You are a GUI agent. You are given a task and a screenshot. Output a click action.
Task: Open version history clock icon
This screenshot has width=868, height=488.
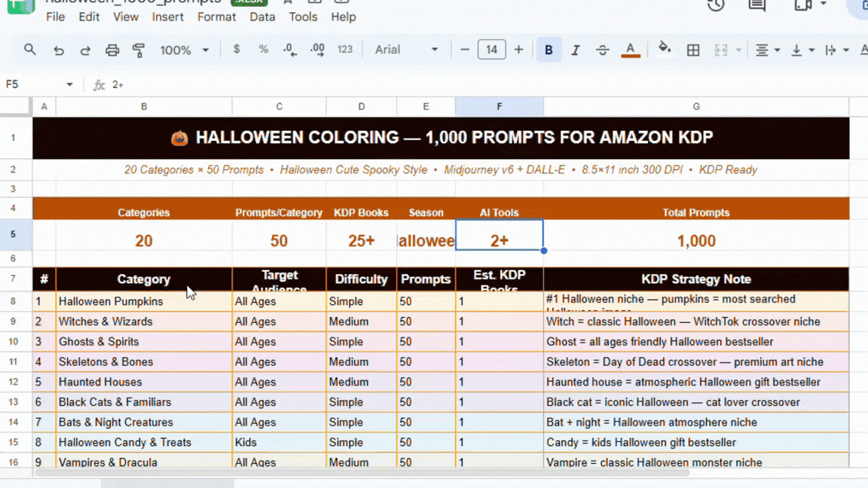(716, 5)
